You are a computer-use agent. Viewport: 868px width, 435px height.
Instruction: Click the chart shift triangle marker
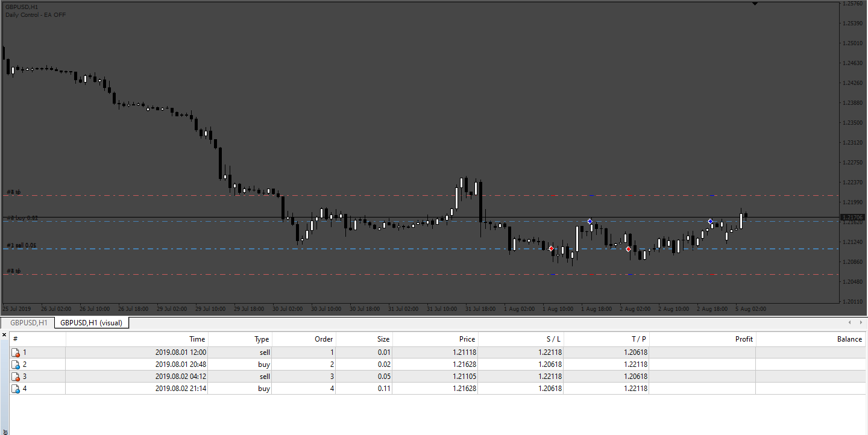(755, 4)
